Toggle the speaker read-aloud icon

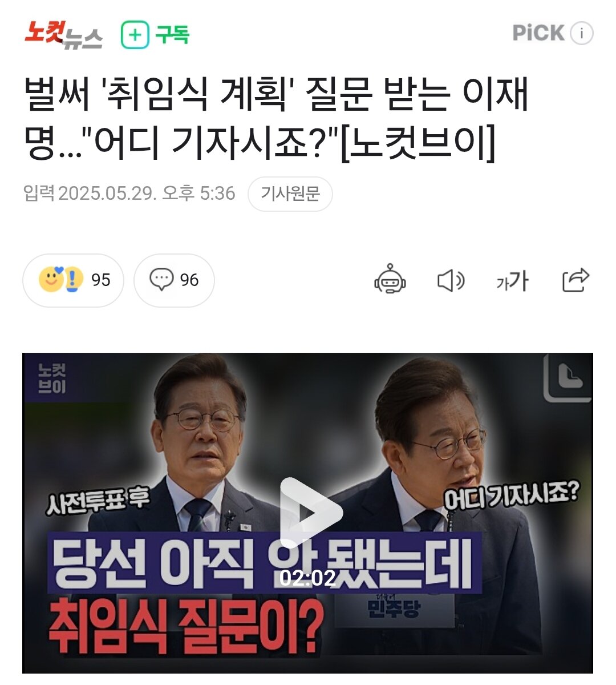(451, 281)
